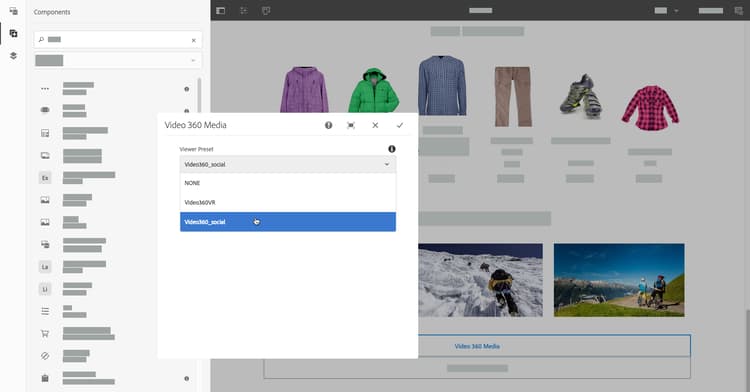
Task: Open the Assets side rail icon
Action: pos(13,11)
